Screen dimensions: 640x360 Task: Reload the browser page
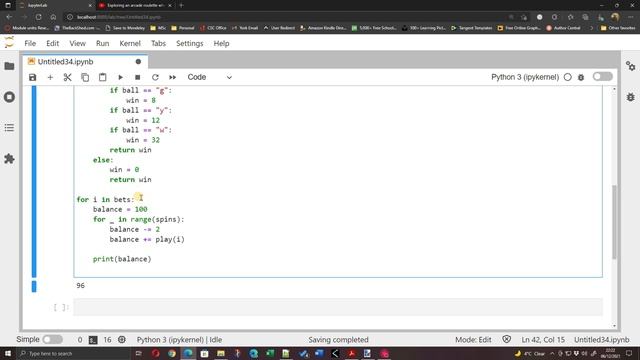coord(38,17)
